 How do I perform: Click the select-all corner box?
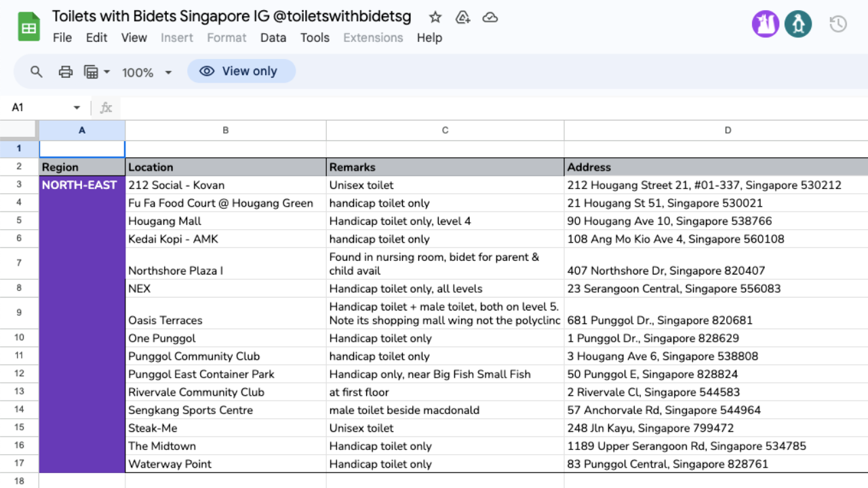point(19,130)
